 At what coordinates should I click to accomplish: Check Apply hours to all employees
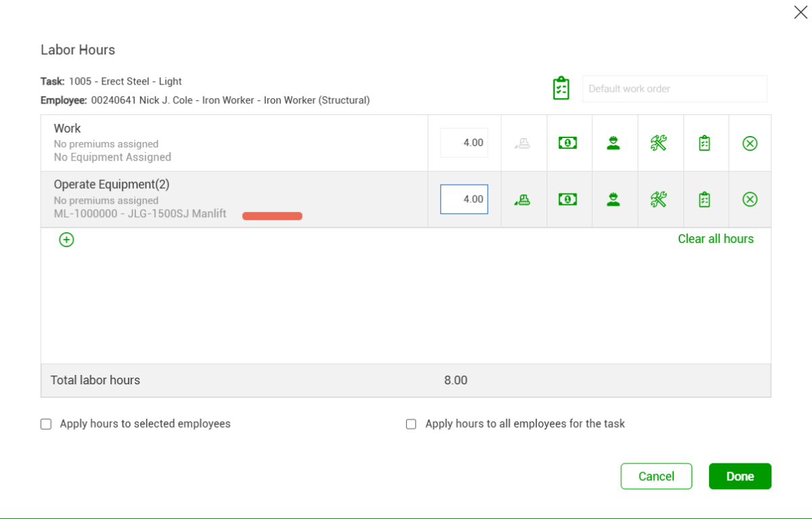click(x=411, y=424)
